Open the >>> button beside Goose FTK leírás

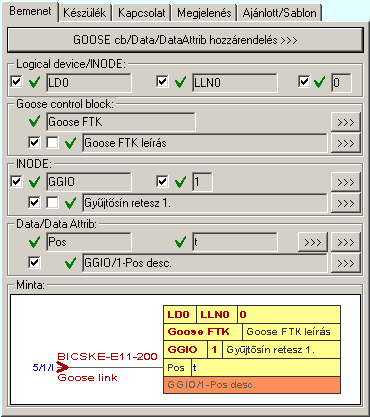click(x=346, y=143)
